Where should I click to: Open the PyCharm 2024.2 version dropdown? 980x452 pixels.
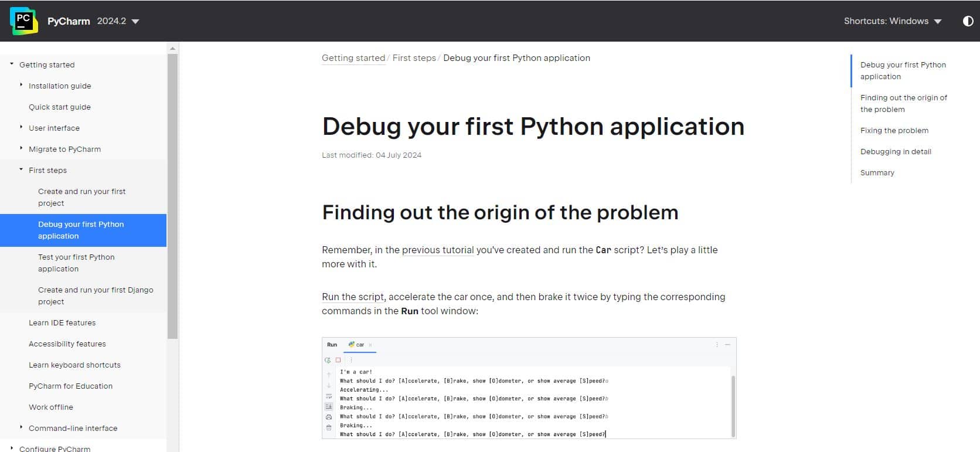click(x=118, y=21)
